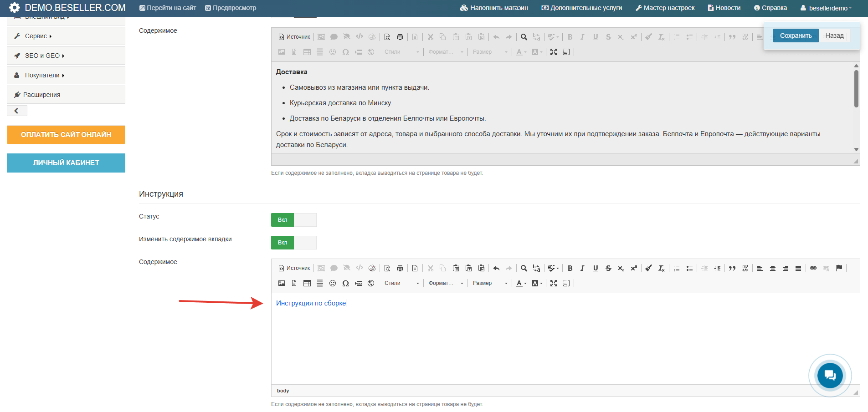Undo last action in the Инструкция editor
Viewport: 868px width, 412px height.
point(496,268)
